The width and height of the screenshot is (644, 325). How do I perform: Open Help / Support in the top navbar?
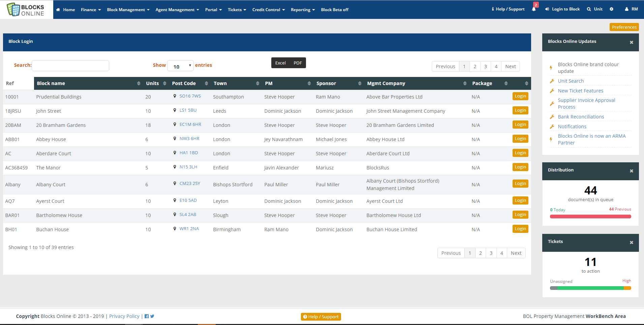[508, 9]
